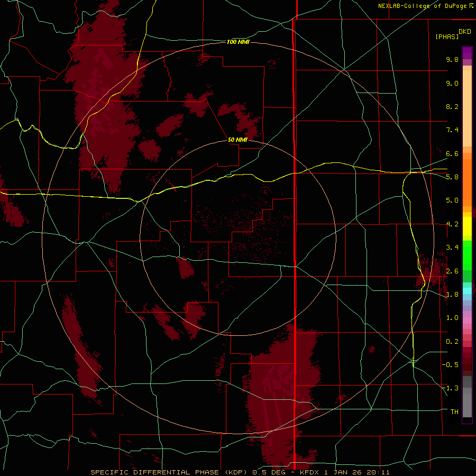Click the 2.6 legend value
The width and height of the screenshot is (476, 476).
452,271
